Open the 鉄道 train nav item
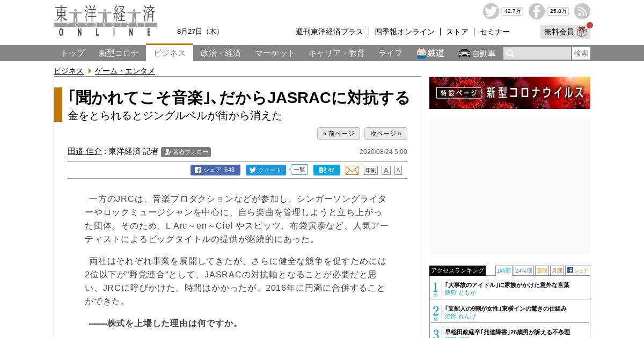The image size is (644, 338). [430, 53]
